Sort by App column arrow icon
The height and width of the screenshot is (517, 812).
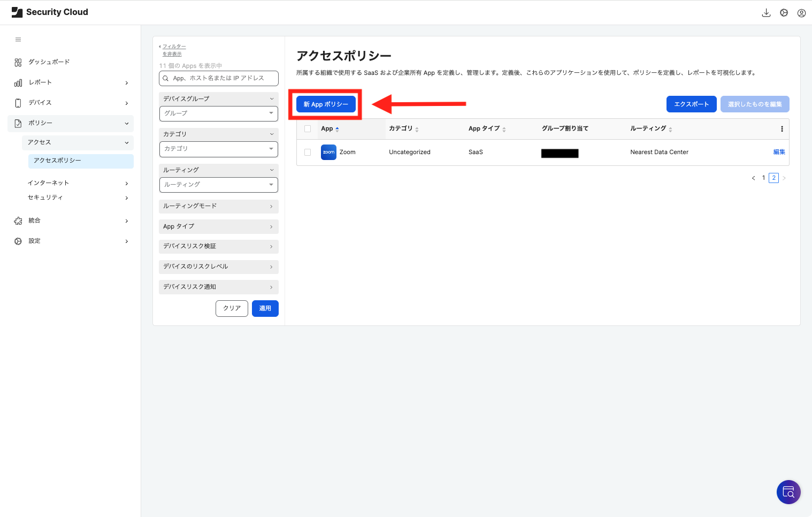[x=337, y=129]
